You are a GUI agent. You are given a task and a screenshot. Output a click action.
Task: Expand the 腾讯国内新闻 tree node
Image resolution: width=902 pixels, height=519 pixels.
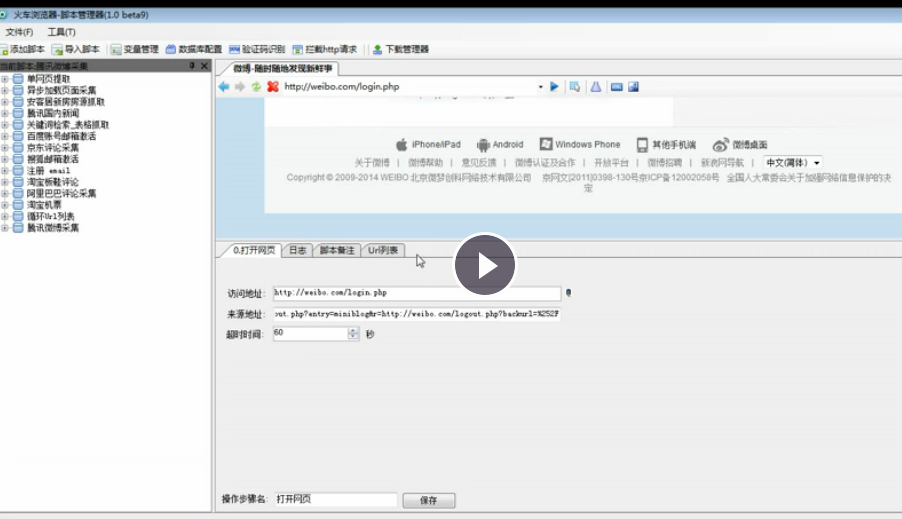pyautogui.click(x=5, y=113)
